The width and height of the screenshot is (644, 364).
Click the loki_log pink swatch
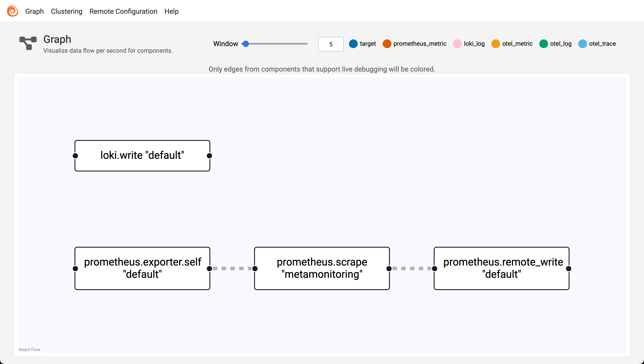pyautogui.click(x=457, y=44)
